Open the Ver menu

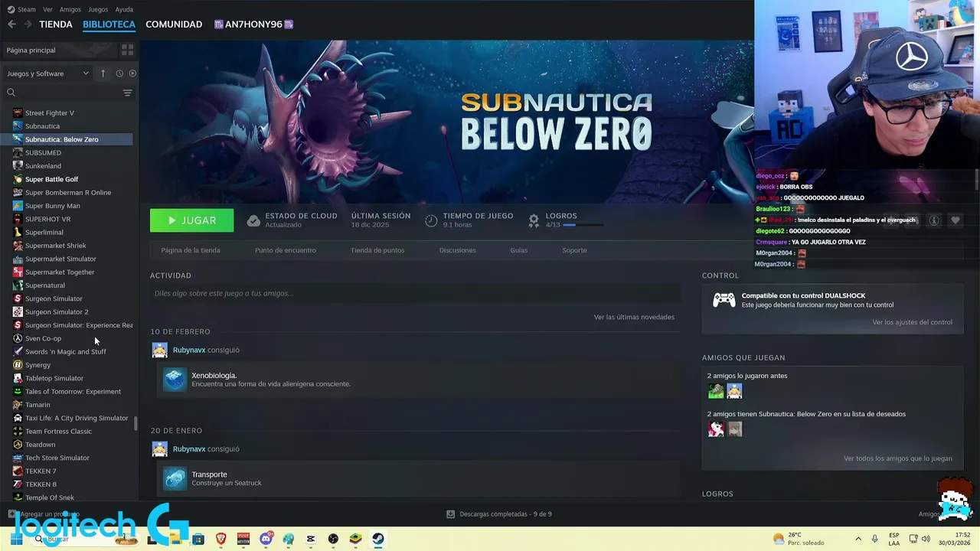click(x=47, y=9)
